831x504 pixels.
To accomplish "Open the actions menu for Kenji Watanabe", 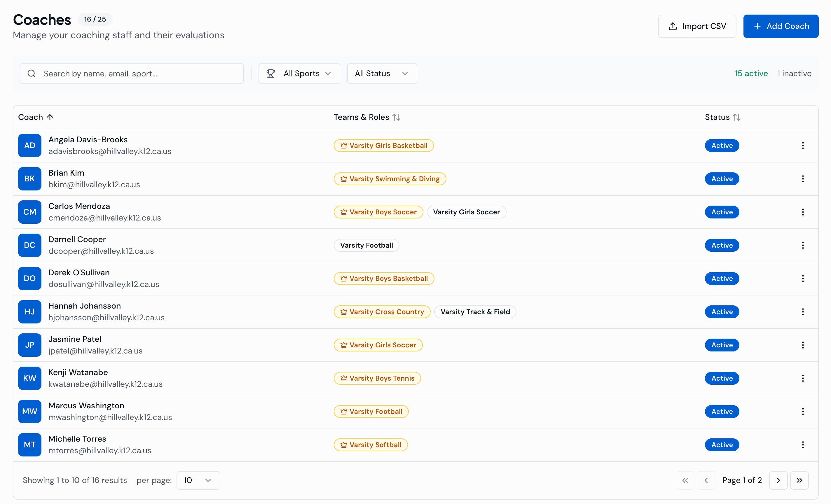I will pos(803,378).
